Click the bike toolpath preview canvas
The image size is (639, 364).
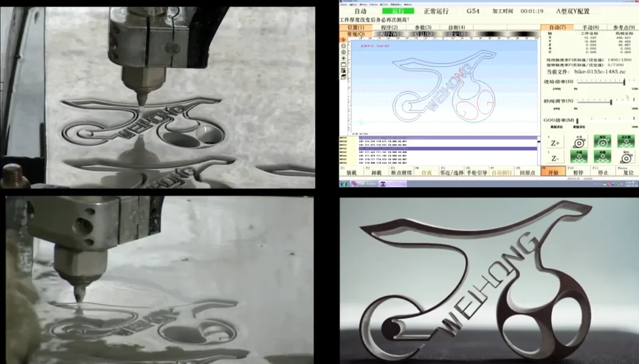(x=443, y=86)
